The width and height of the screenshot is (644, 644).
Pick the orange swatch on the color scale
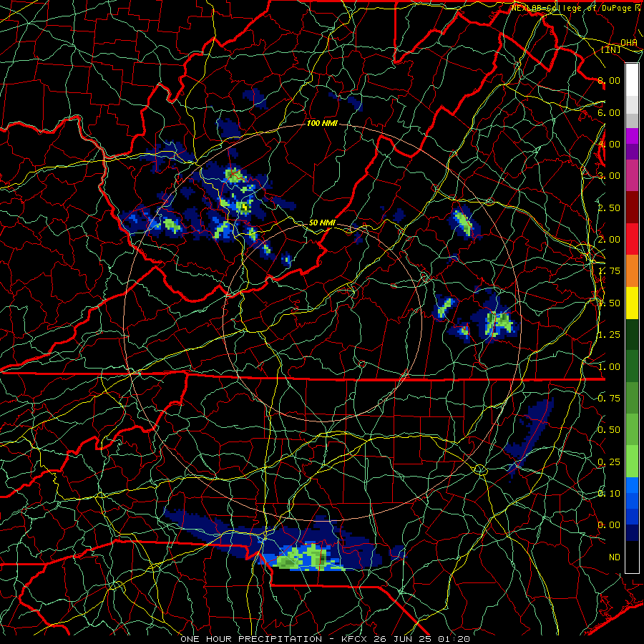coord(632,270)
